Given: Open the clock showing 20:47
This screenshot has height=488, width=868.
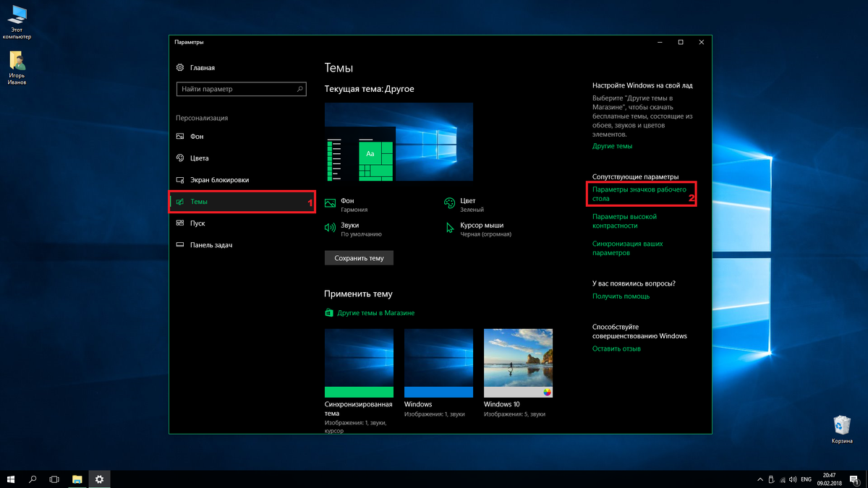Looking at the screenshot, I should click(x=828, y=479).
